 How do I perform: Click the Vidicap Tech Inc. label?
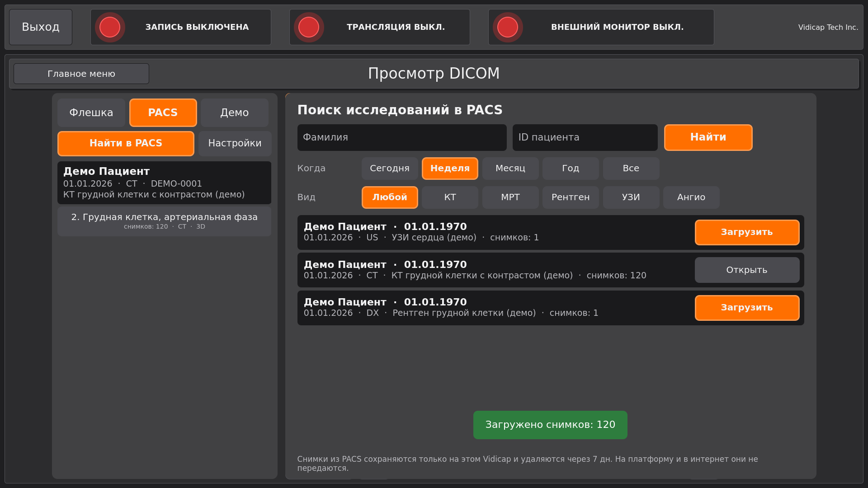pyautogui.click(x=828, y=27)
